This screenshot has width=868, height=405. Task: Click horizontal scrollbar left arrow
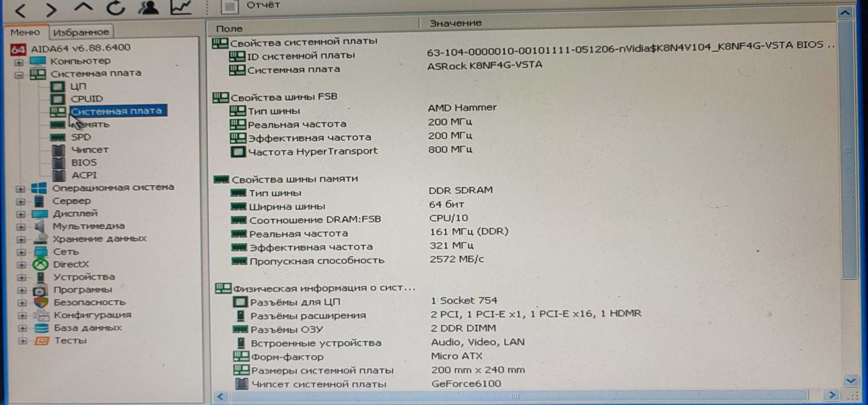[x=221, y=396]
